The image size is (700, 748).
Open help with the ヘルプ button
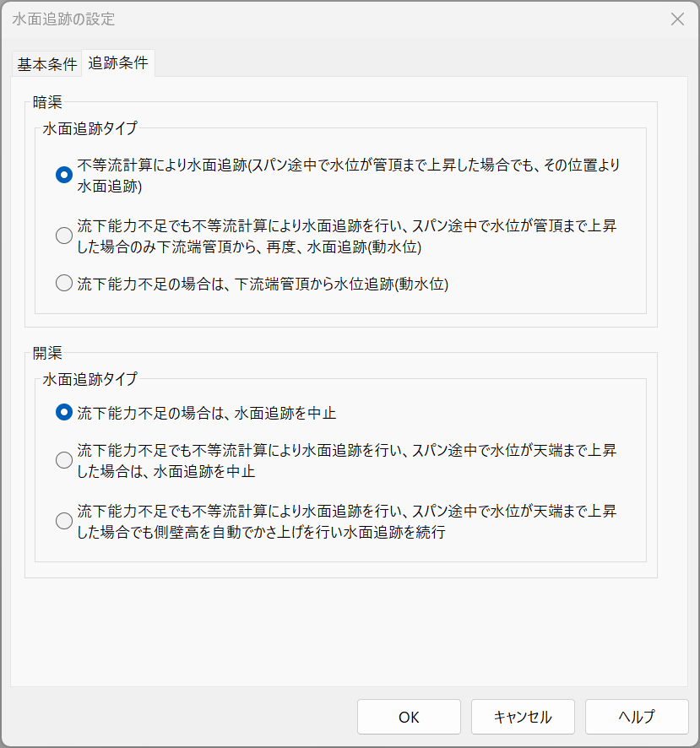(x=637, y=717)
